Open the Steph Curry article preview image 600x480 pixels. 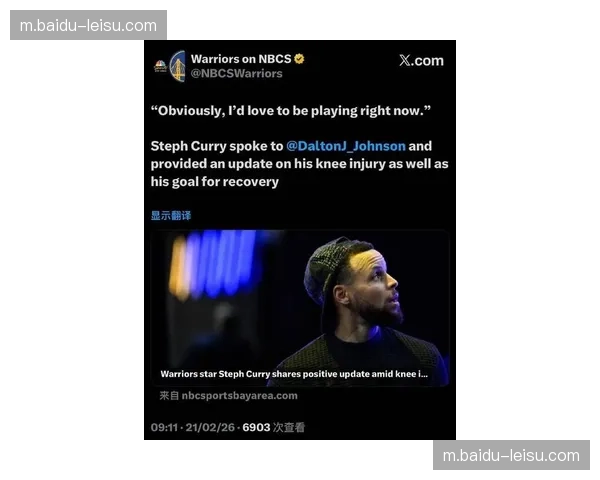tap(300, 308)
